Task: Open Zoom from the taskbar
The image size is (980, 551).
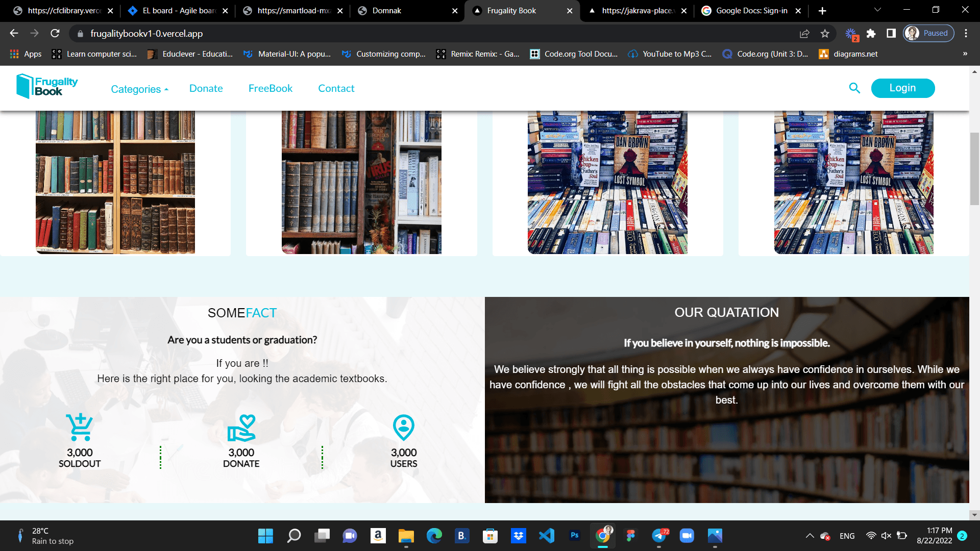Action: (687, 536)
